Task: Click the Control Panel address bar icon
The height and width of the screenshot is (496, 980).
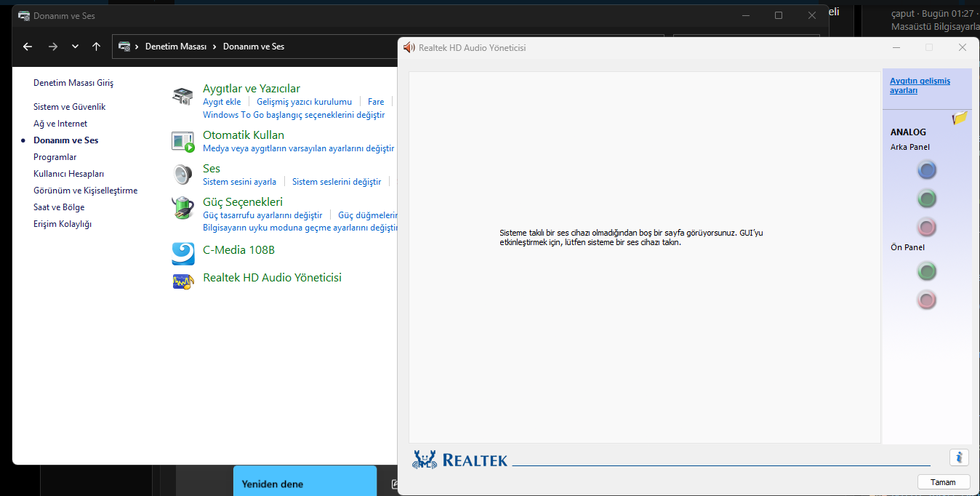Action: [x=124, y=47]
